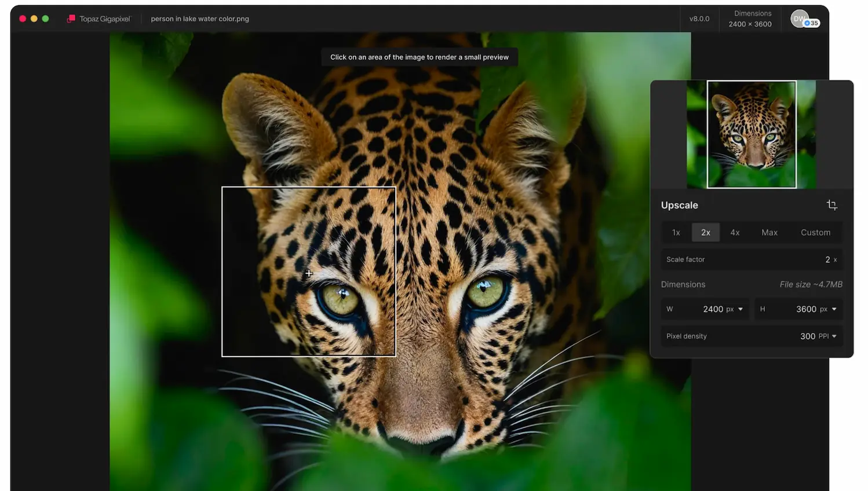
Task: Open the width px unit dropdown
Action: pyautogui.click(x=735, y=309)
